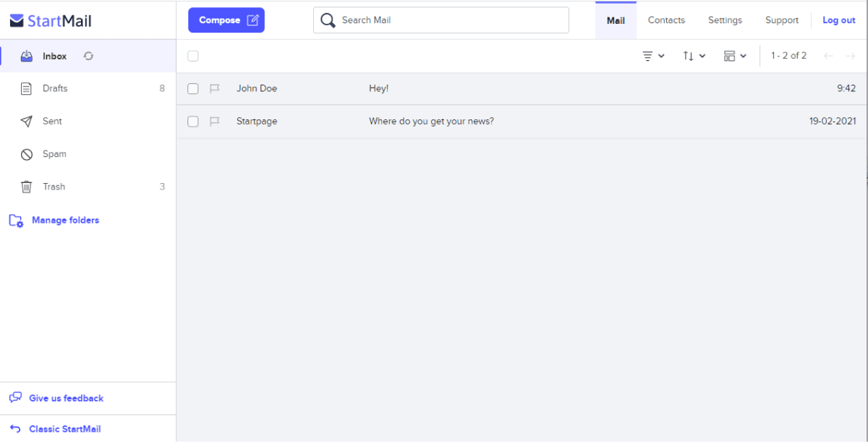Open the layout view dropdown

coord(735,55)
